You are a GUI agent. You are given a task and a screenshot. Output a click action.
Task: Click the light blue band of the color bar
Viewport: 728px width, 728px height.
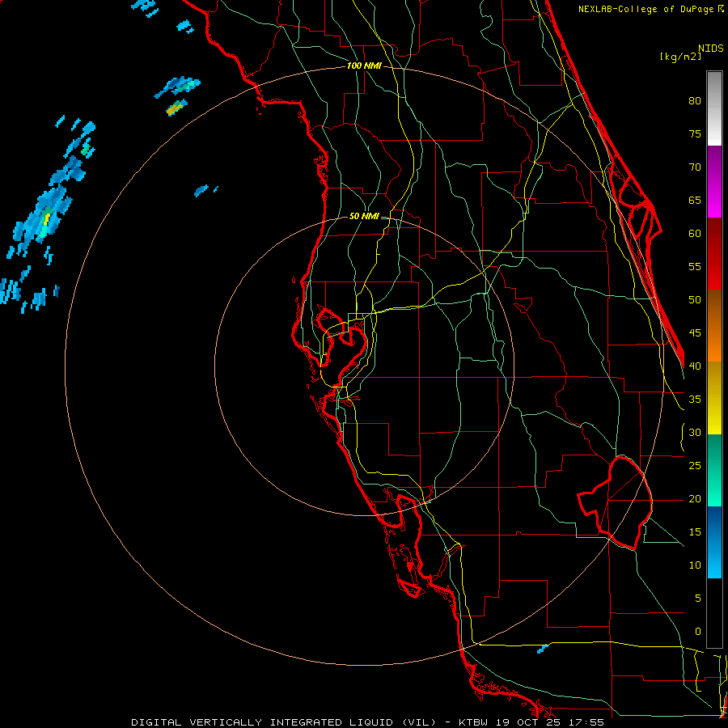pyautogui.click(x=714, y=542)
